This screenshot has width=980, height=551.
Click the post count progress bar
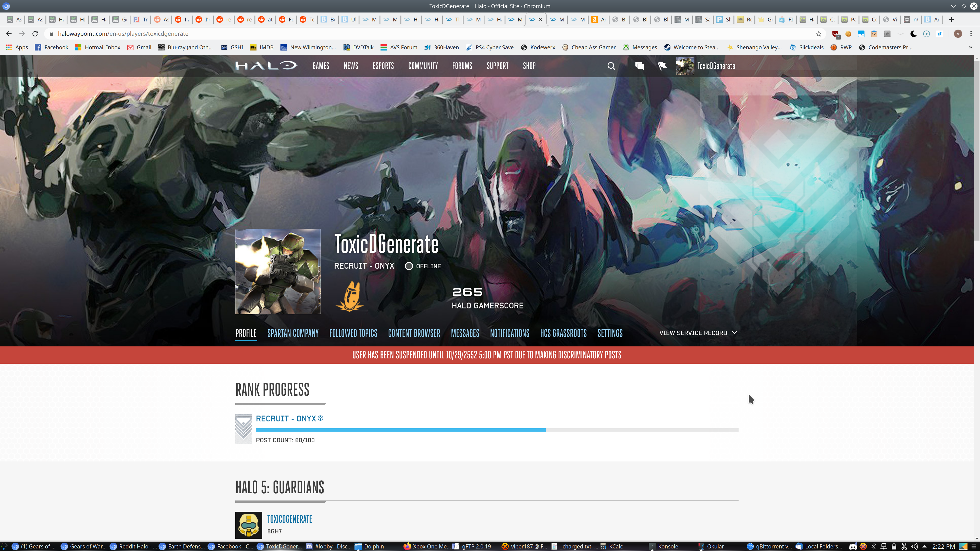[x=497, y=430]
